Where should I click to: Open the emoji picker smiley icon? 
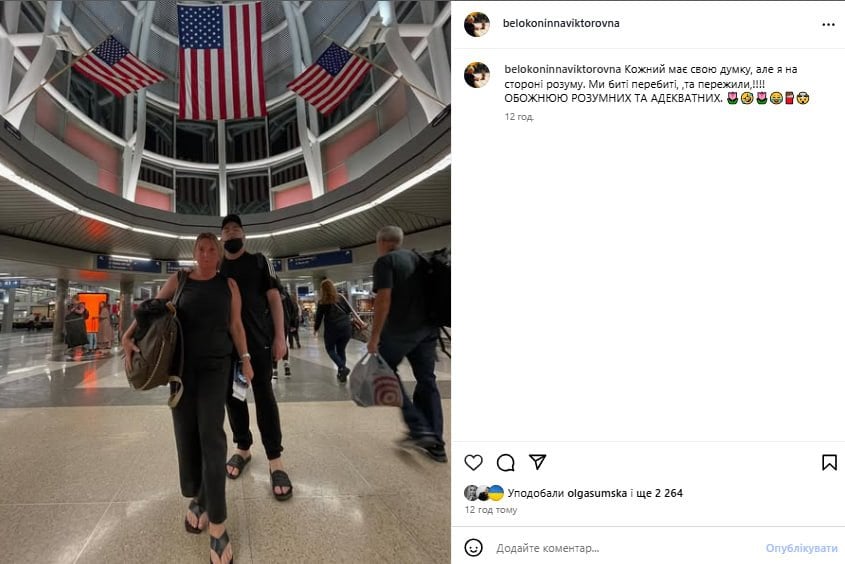(473, 548)
